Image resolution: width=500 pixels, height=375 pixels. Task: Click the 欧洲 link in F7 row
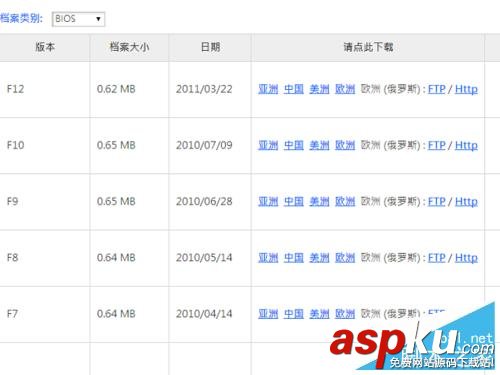pos(345,314)
